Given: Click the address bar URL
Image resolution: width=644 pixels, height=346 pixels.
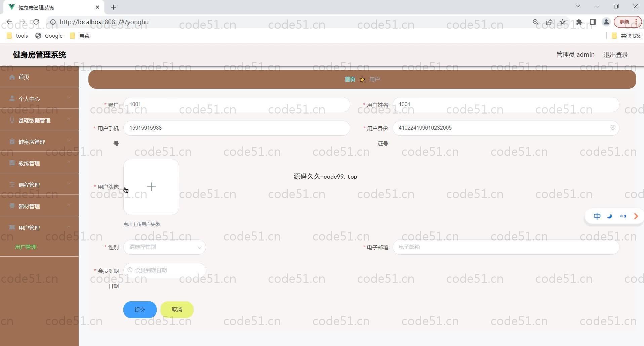Looking at the screenshot, I should point(104,22).
